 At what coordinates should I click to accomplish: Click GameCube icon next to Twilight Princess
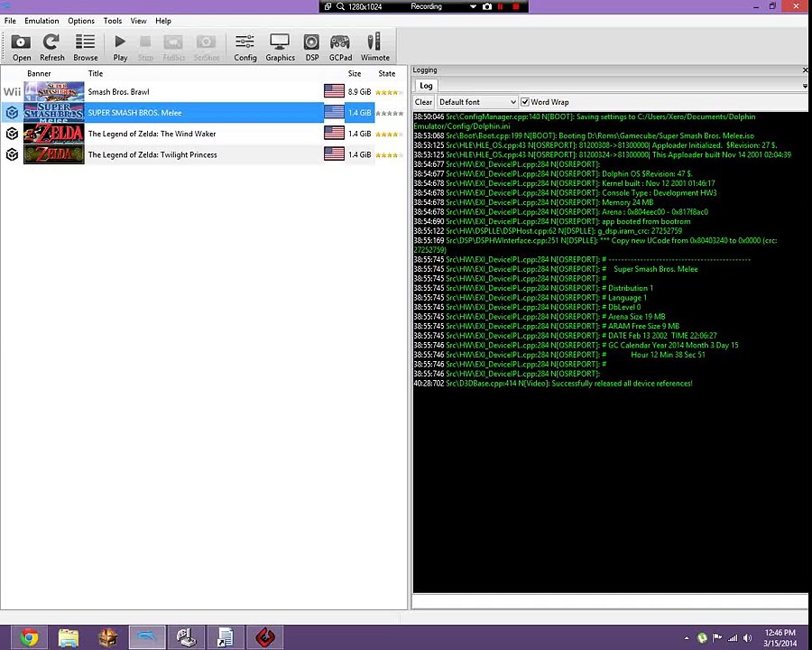tap(12, 154)
